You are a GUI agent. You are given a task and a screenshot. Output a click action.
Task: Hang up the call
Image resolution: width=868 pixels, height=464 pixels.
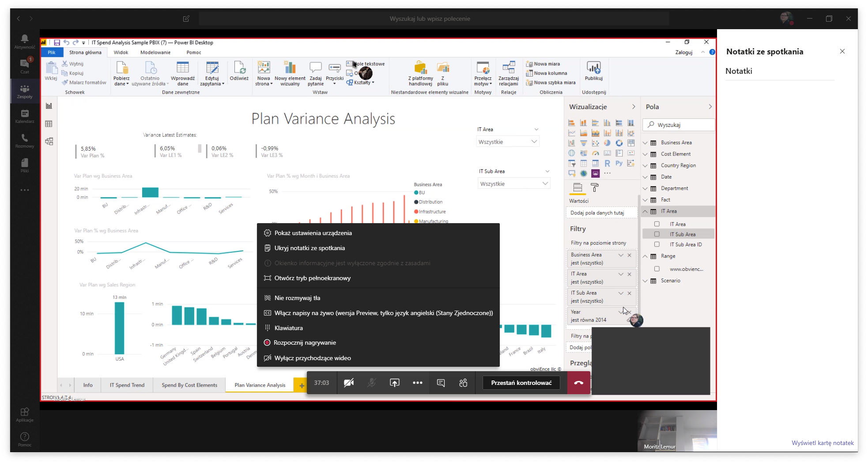579,383
